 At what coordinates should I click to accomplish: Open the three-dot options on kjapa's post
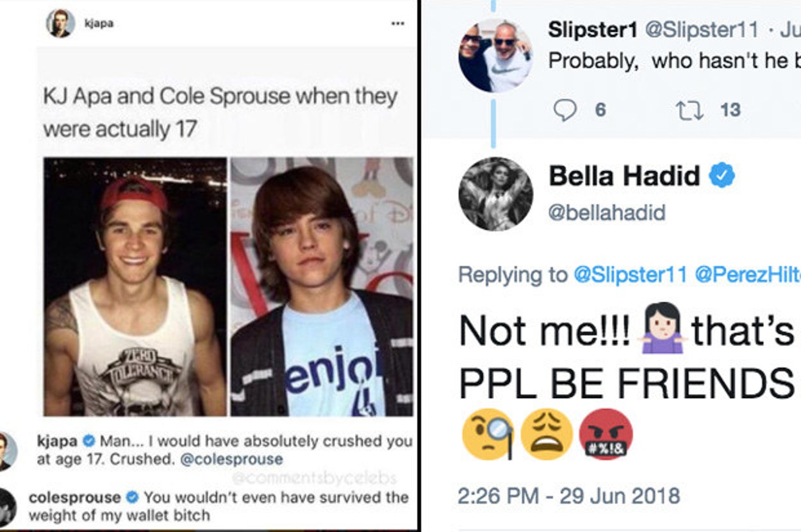(x=397, y=24)
